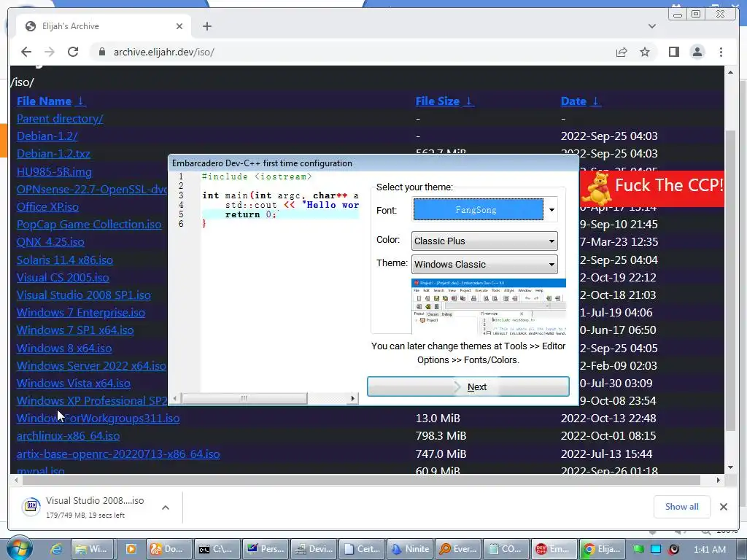
Task: Download Windows 7 Enterprise.iso
Action: coord(81,313)
